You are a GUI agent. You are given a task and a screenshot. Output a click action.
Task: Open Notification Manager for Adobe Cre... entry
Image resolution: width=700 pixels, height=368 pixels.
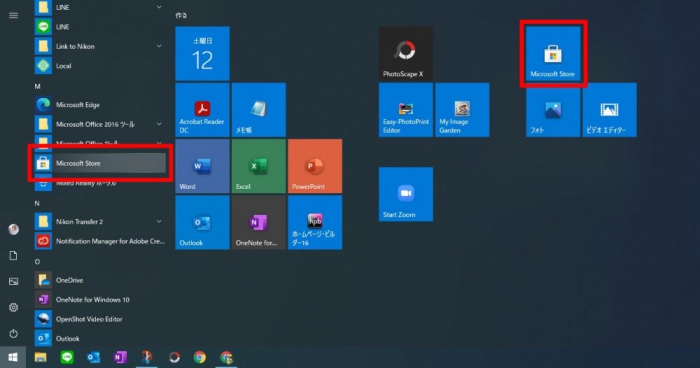100,241
